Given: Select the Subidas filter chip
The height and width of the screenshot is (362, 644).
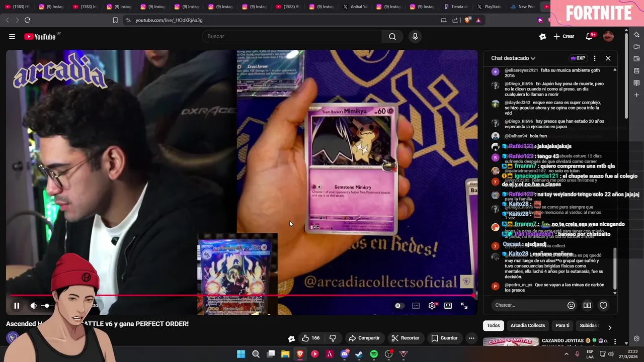Looking at the screenshot, I should coord(588,325).
